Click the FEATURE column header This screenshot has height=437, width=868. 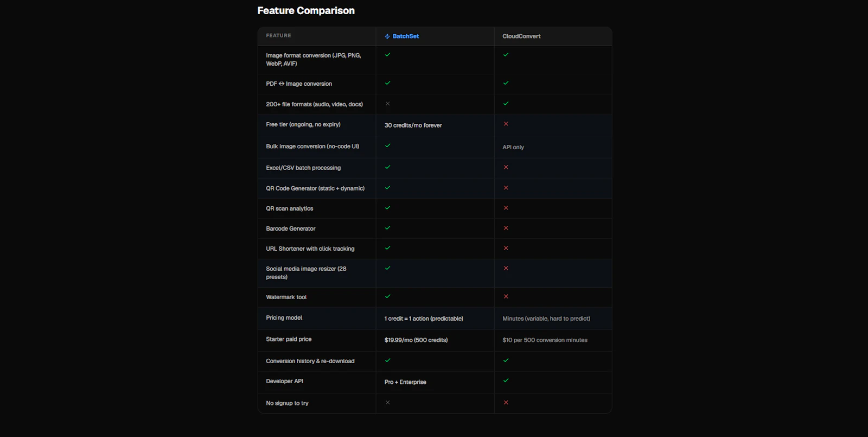click(x=278, y=36)
